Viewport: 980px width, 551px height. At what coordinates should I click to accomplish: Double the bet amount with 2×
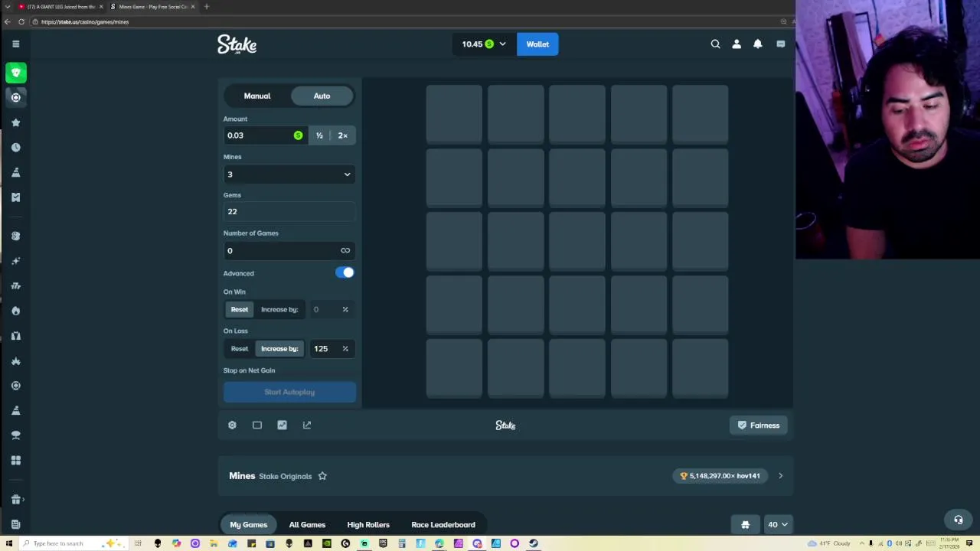[343, 135]
